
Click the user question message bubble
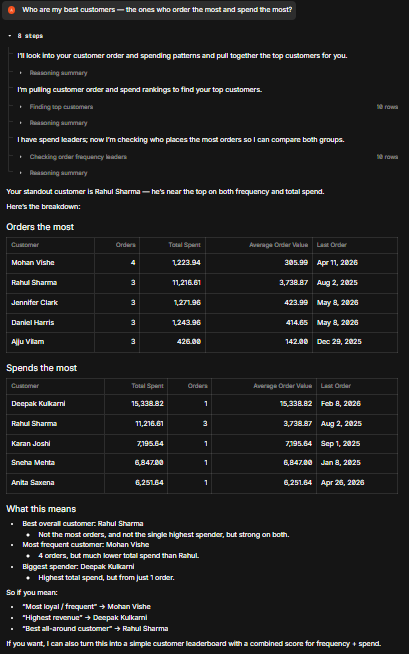click(x=149, y=10)
